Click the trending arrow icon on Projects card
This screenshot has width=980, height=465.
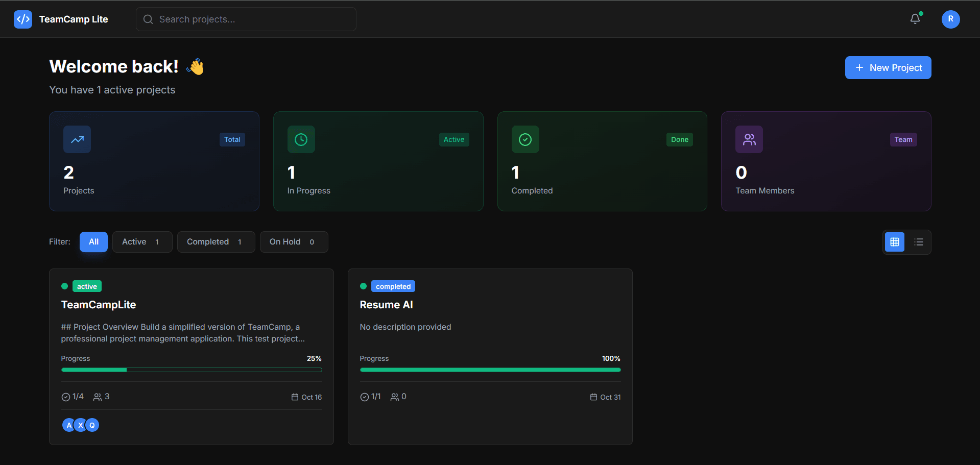(x=77, y=139)
